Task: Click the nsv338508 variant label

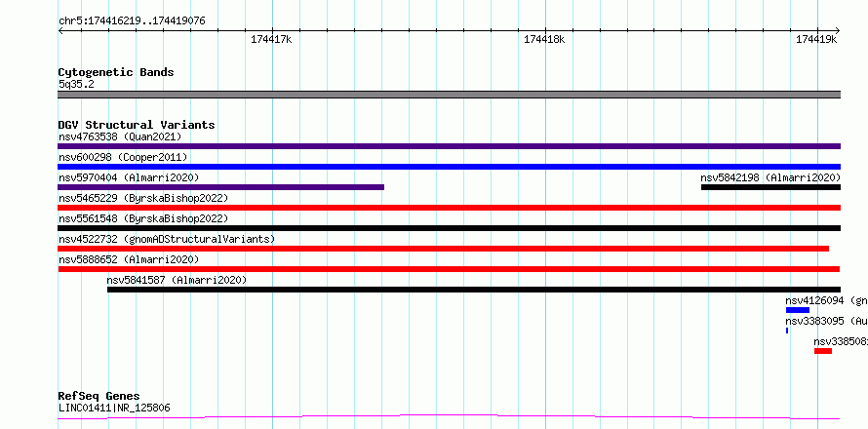Action: 841,341
